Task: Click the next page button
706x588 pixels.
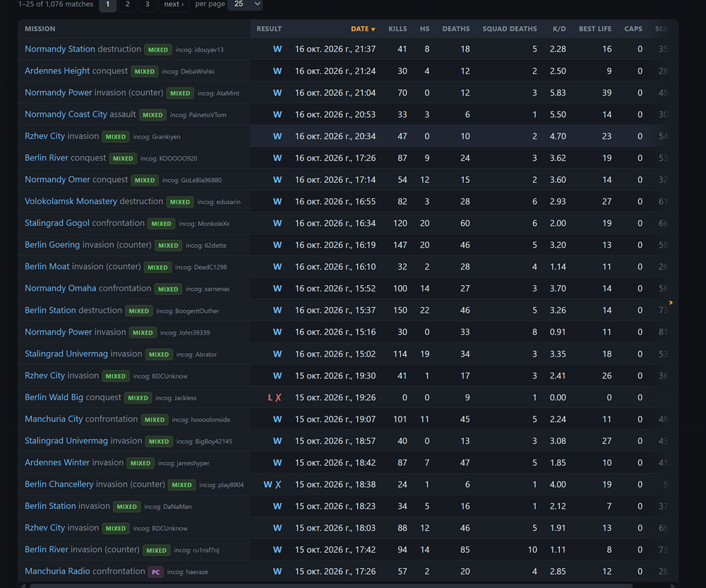Action: pyautogui.click(x=174, y=4)
